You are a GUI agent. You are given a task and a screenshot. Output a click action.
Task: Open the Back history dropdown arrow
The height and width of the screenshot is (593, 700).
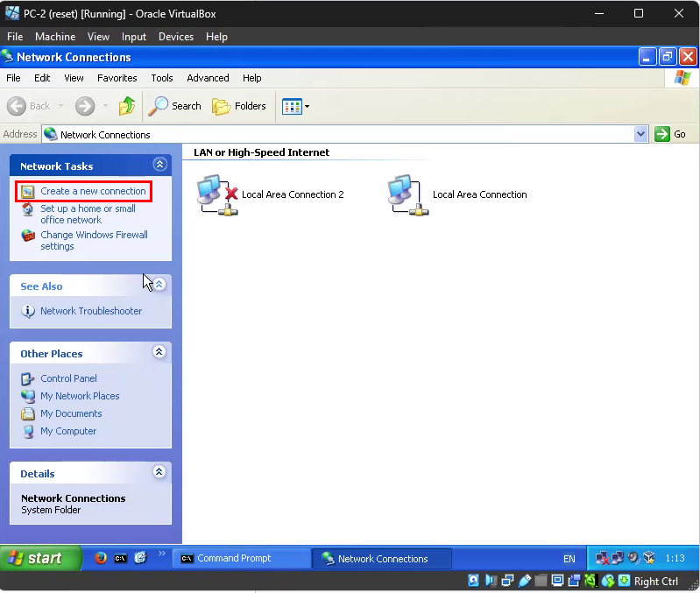point(60,106)
